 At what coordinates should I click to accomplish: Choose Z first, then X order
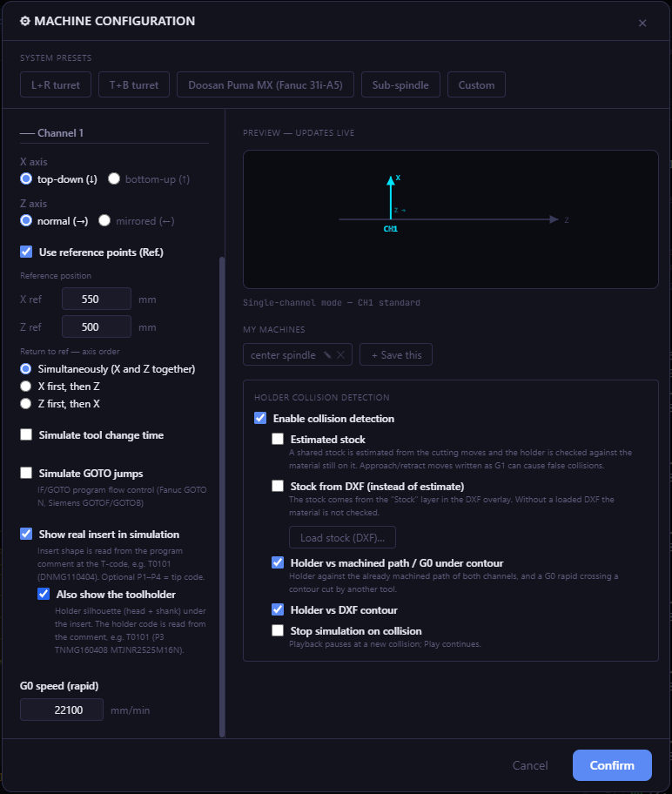click(26, 404)
